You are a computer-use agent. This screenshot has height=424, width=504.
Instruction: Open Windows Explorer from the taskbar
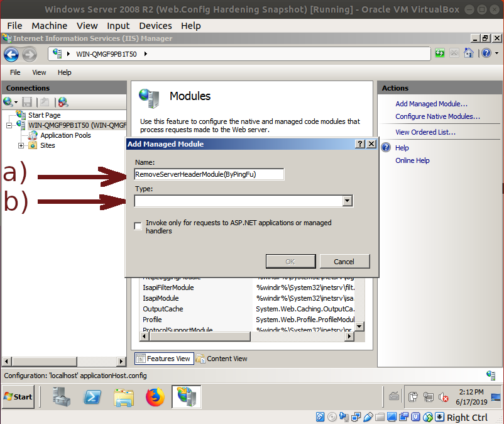tap(124, 398)
